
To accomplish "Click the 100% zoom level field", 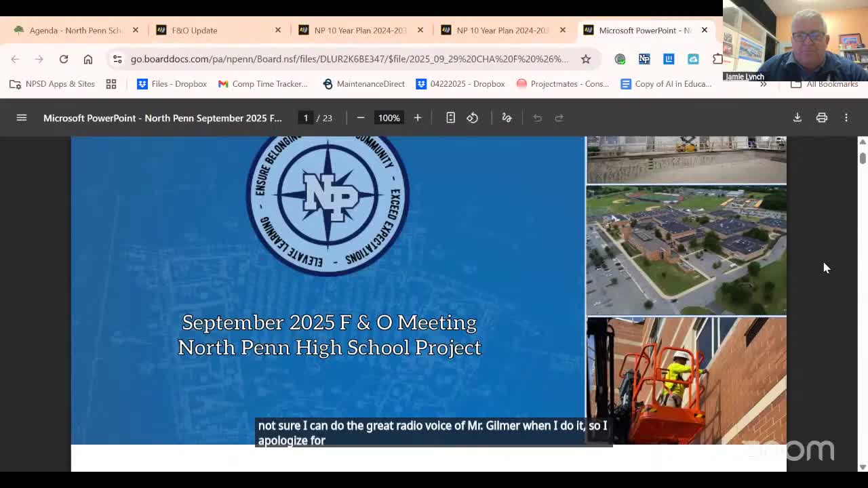I will (389, 118).
